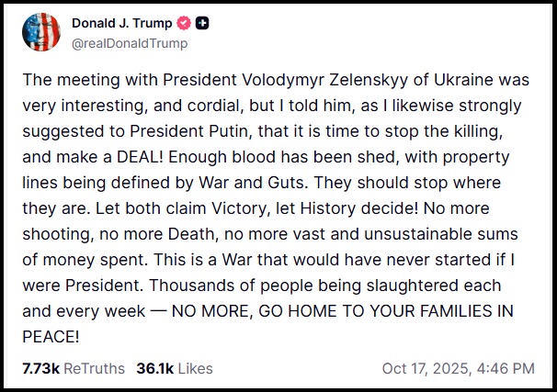Open the Oct 17, 2025 post date
557x392 pixels.
(x=426, y=368)
